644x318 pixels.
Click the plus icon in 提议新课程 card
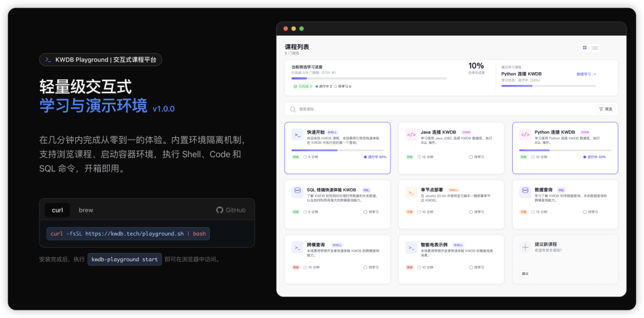(525, 247)
